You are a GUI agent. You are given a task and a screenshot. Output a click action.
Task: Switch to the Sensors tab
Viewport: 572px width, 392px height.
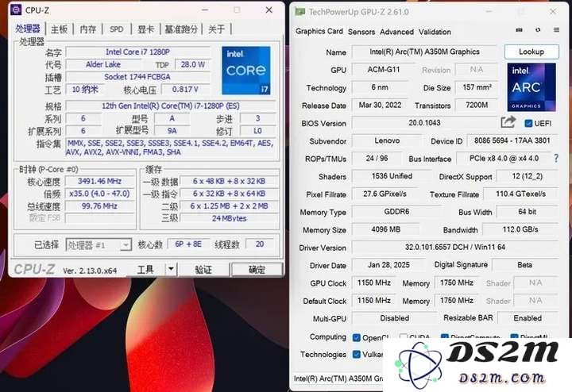point(361,32)
